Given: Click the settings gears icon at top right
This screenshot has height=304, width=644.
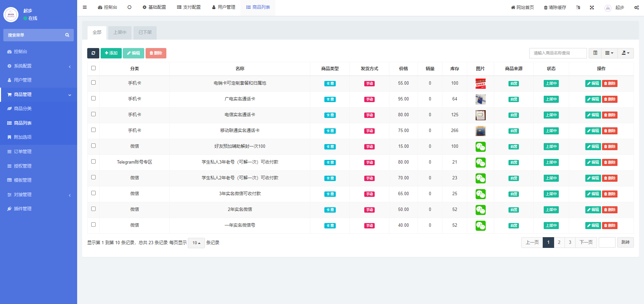Looking at the screenshot, I should click(x=636, y=7).
